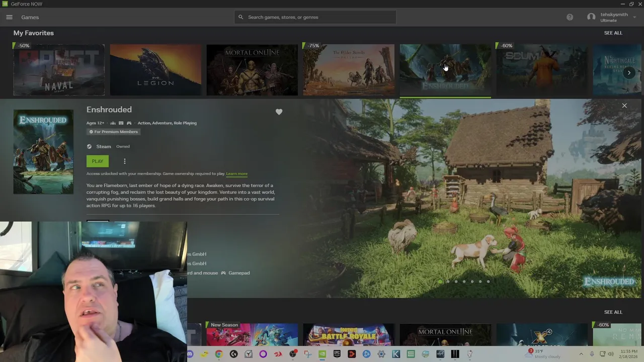This screenshot has height=362, width=644.
Task: Open the New Season game tile
Action: point(252,335)
